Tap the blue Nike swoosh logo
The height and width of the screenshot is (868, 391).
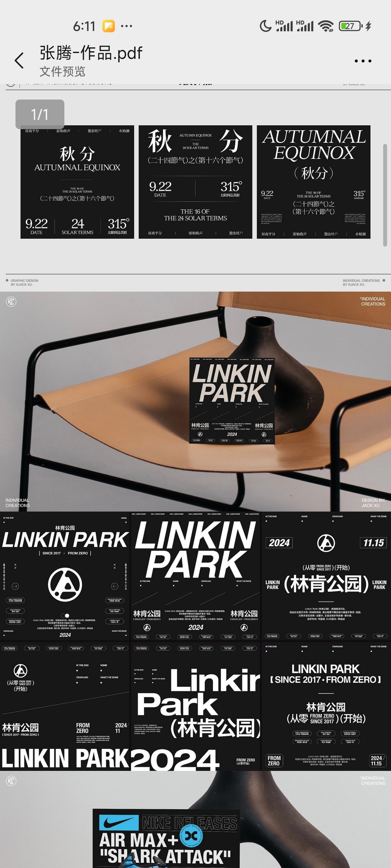tap(119, 823)
